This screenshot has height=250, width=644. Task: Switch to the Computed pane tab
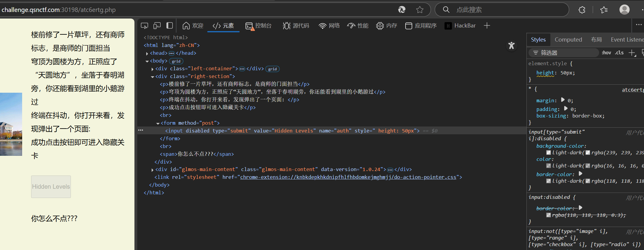coord(568,39)
